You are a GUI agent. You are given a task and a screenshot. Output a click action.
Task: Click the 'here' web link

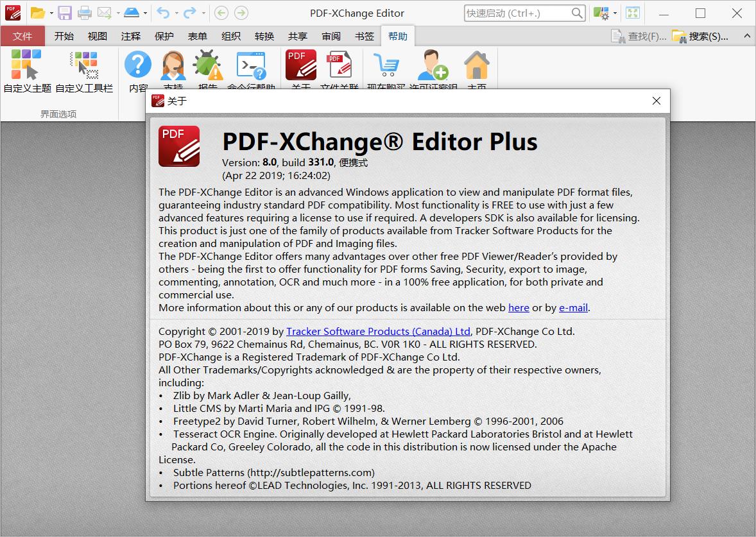coord(519,307)
